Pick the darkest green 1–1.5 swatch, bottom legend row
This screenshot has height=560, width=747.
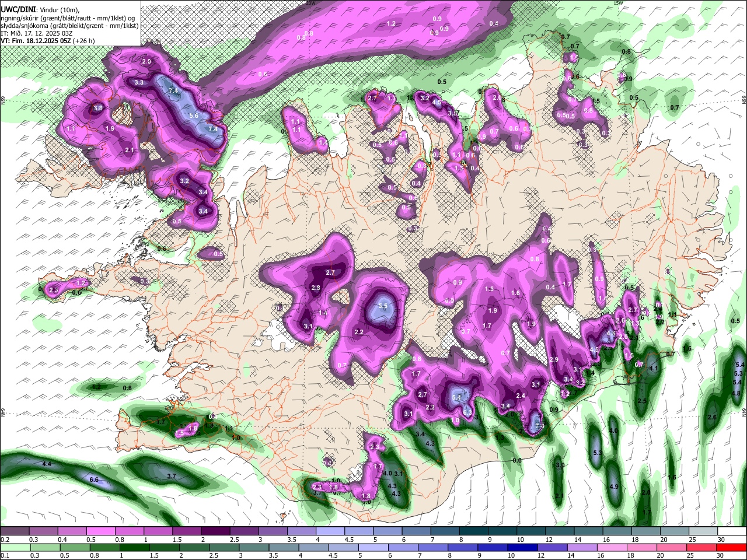(x=135, y=547)
